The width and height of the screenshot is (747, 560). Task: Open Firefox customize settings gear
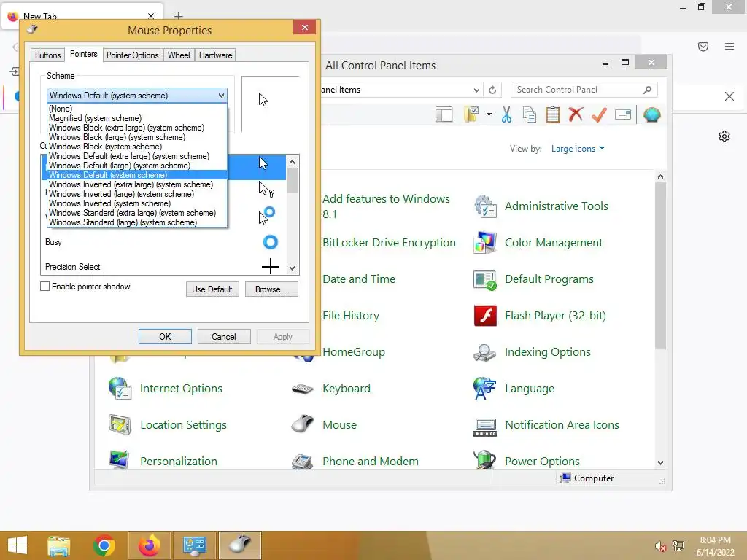coord(724,136)
